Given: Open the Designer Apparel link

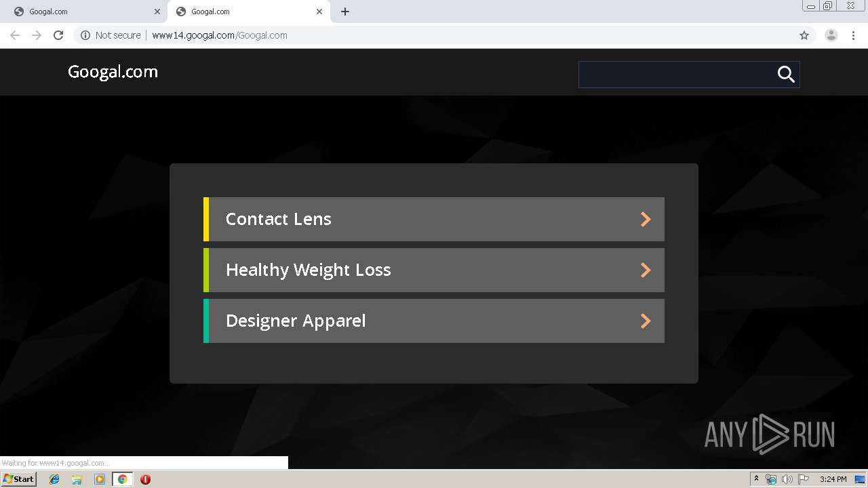Looking at the screenshot, I should [x=434, y=321].
